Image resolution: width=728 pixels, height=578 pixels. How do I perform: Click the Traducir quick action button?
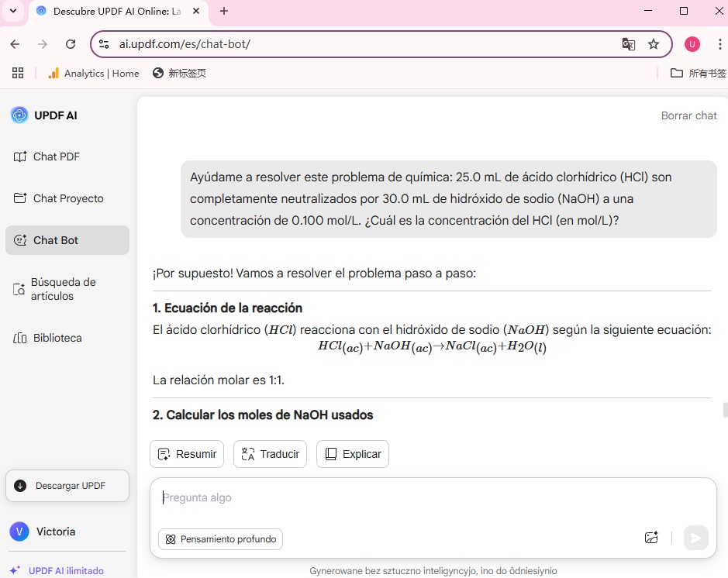coord(271,454)
